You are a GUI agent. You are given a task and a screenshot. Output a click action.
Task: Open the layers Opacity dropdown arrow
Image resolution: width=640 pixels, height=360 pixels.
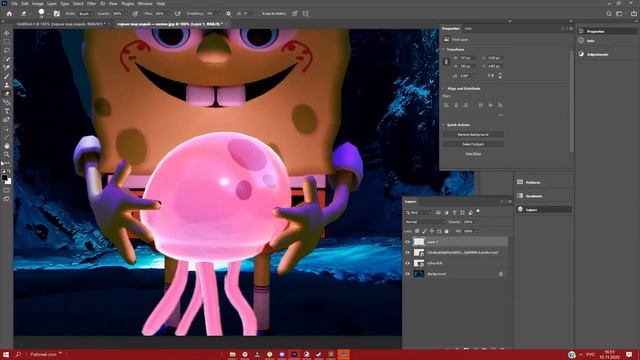(476, 222)
